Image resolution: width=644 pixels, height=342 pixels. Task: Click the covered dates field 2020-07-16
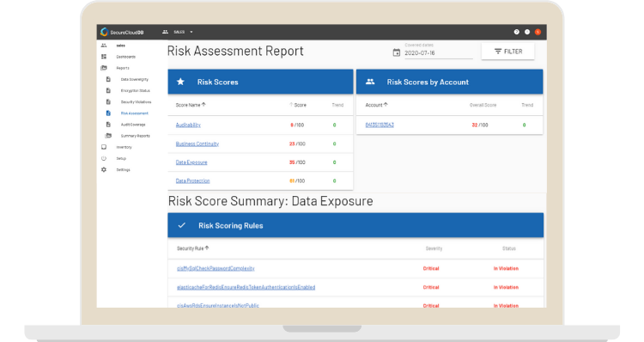(x=438, y=53)
